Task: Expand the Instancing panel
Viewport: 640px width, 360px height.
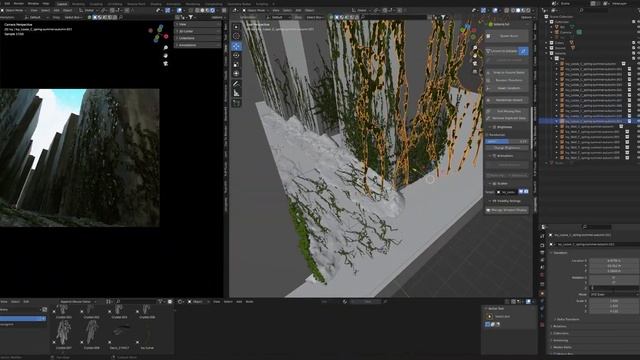Action: [x=560, y=340]
